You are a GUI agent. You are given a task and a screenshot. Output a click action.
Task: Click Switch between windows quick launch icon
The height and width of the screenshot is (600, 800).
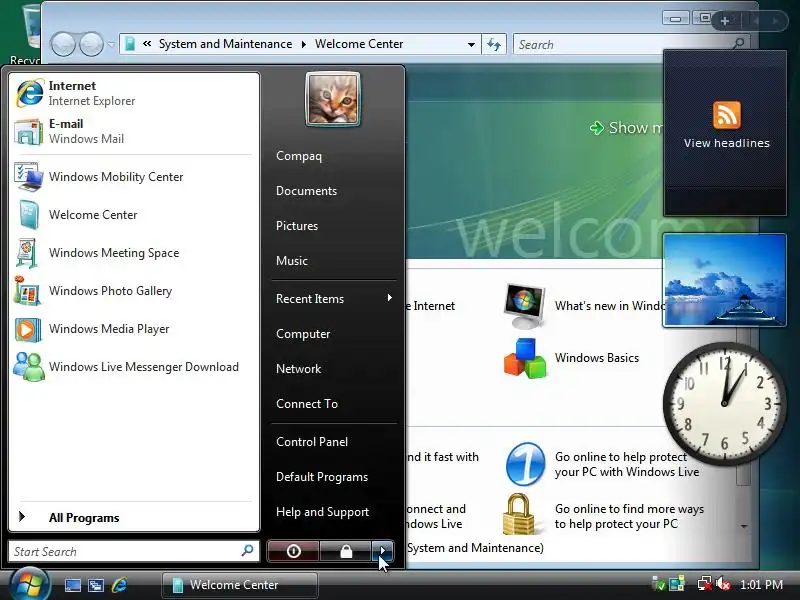96,585
